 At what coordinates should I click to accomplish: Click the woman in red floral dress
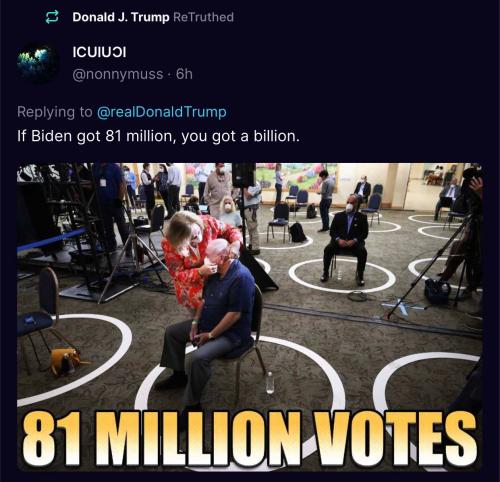coord(198,257)
